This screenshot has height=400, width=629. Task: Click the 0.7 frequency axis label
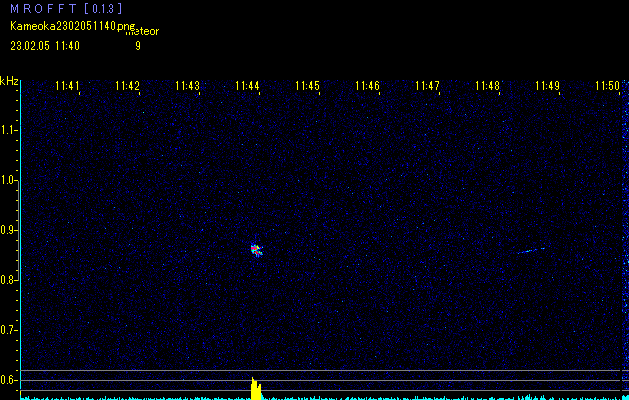[x=8, y=330]
